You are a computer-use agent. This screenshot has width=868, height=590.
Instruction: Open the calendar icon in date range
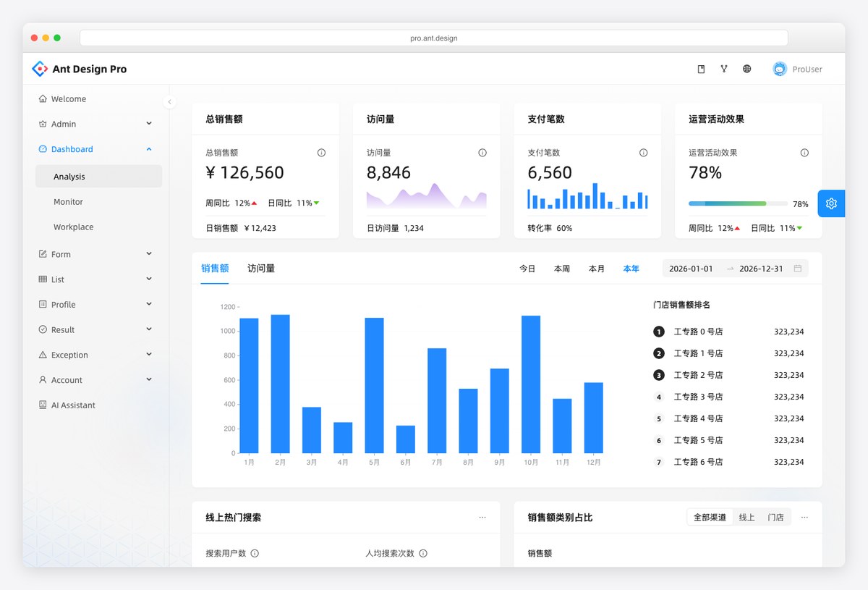pos(798,269)
